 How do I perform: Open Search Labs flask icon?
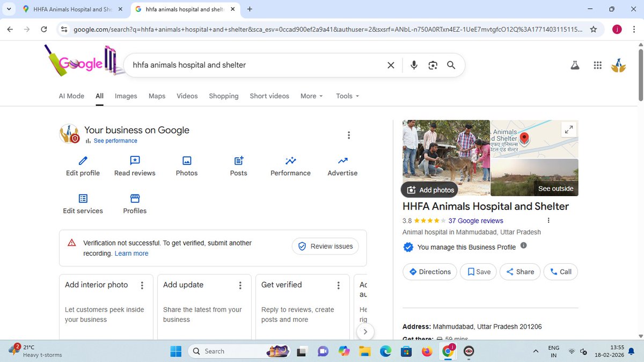point(575,66)
